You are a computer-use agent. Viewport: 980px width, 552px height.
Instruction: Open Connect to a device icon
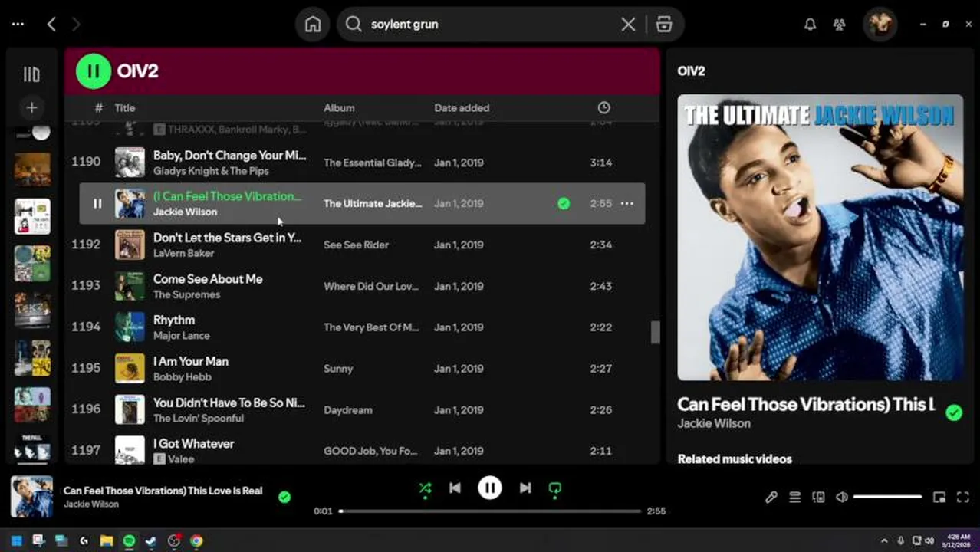pyautogui.click(x=818, y=498)
